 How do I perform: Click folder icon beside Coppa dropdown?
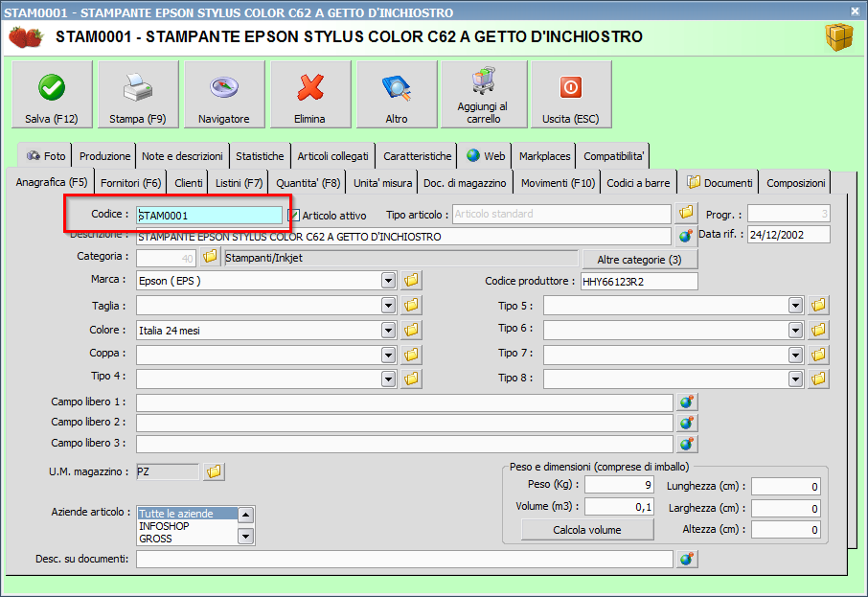pos(411,354)
